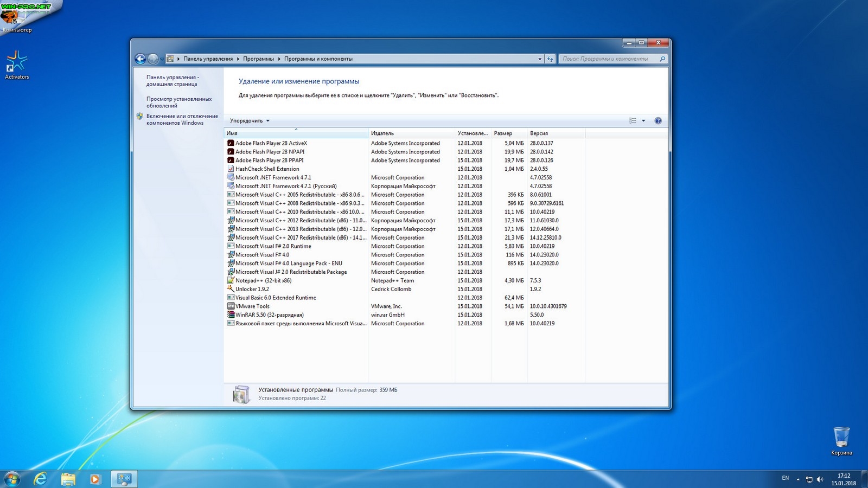
Task: Open the view options dropdown arrow
Action: tap(643, 121)
